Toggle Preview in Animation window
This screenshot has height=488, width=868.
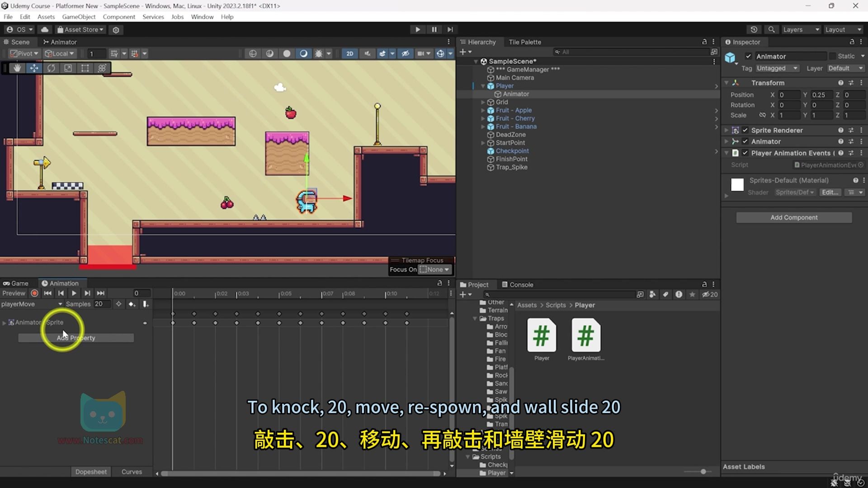click(14, 293)
